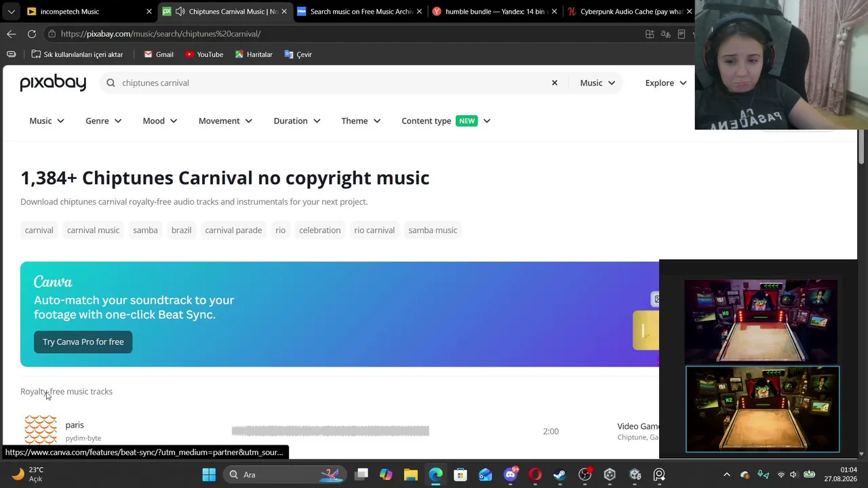
Task: Open Opera from the taskbar
Action: click(x=535, y=474)
